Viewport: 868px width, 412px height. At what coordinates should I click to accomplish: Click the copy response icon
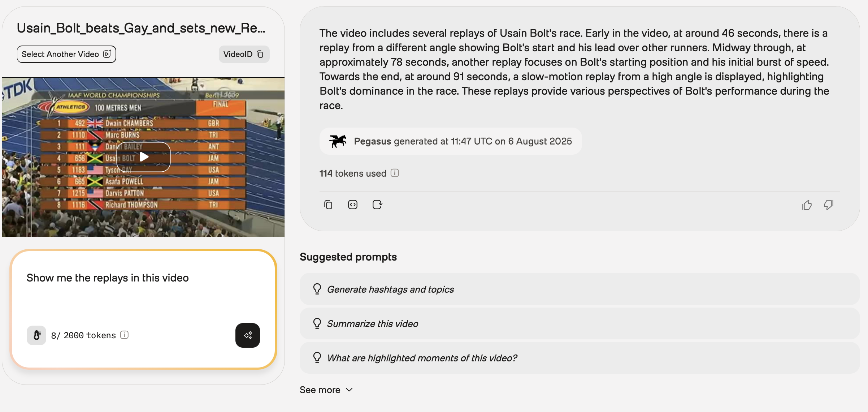click(x=328, y=205)
